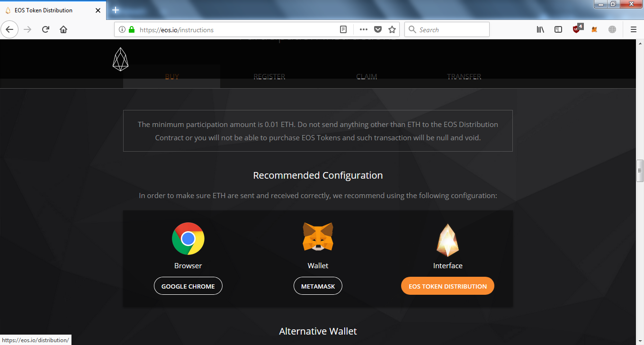Viewport: 644px width, 345px height.
Task: Click the 'Browser' label
Action: tap(188, 265)
